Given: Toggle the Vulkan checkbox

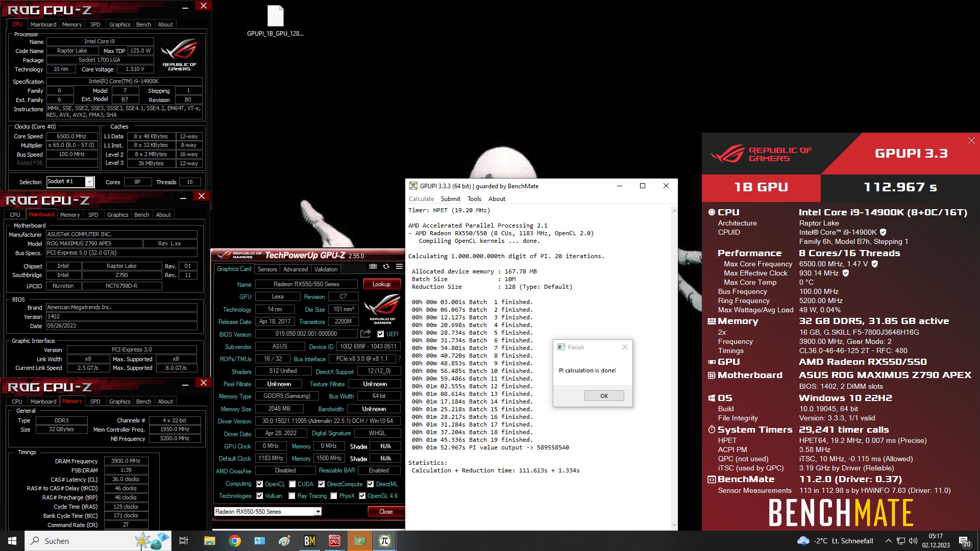Looking at the screenshot, I should (x=259, y=496).
